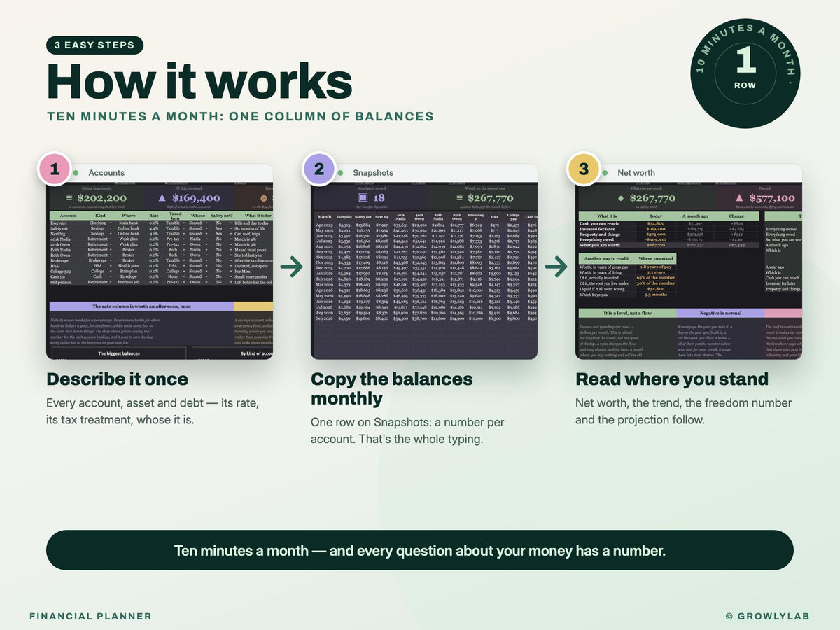The width and height of the screenshot is (840, 630).
Task: Open the Taxed how dropdown for Roth Owen
Action: point(184,255)
